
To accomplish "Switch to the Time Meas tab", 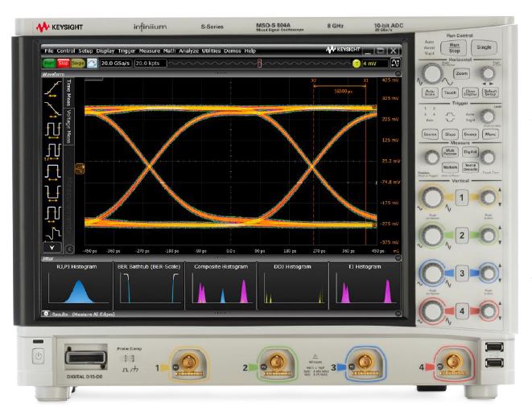I will 69,93.
